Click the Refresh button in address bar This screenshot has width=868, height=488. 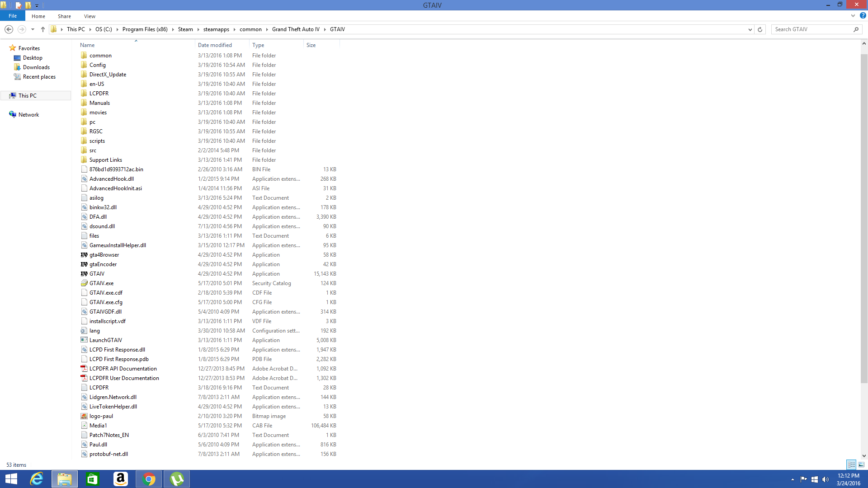pos(760,29)
